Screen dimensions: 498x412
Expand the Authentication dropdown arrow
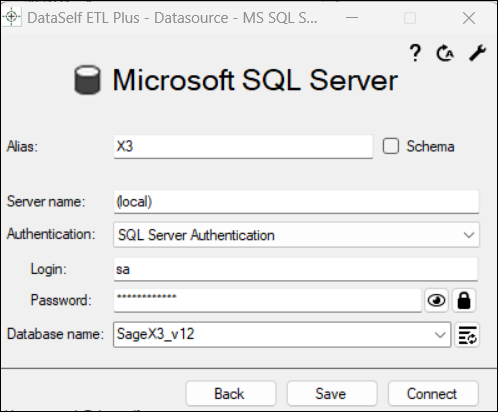[x=469, y=235]
